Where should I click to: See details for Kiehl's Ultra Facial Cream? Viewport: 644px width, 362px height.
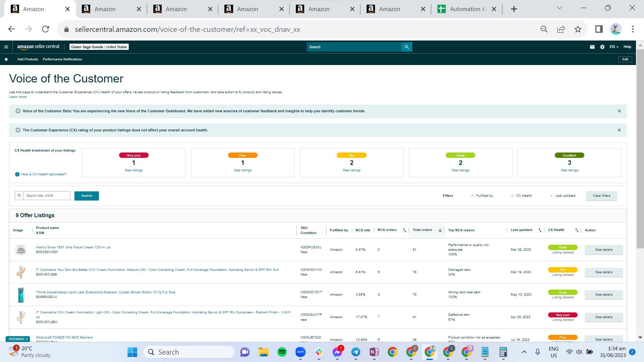[604, 250]
